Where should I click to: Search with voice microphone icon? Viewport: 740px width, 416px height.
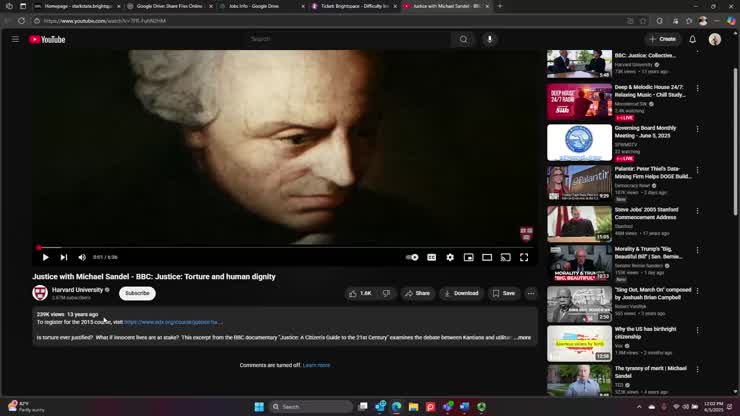(489, 39)
